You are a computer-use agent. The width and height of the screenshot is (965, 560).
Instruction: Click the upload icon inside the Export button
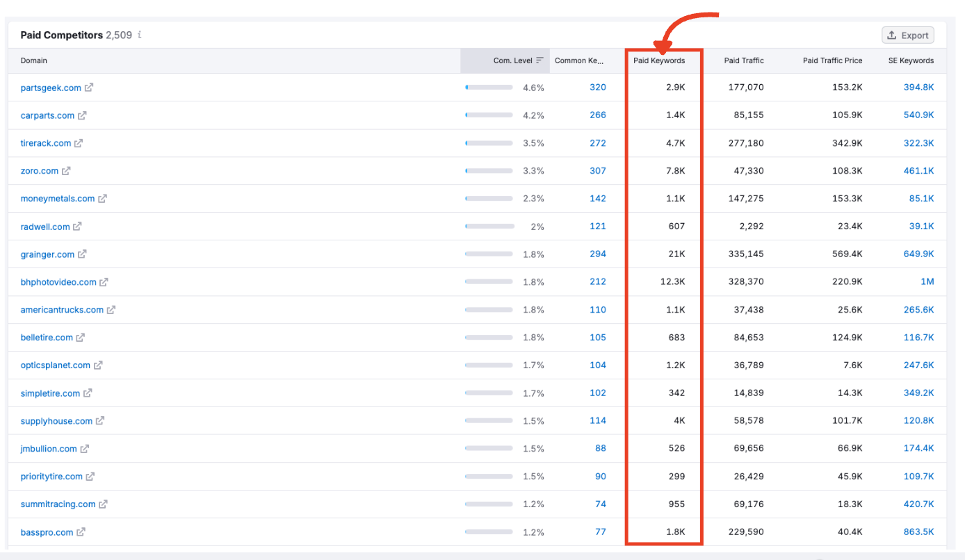coord(891,35)
